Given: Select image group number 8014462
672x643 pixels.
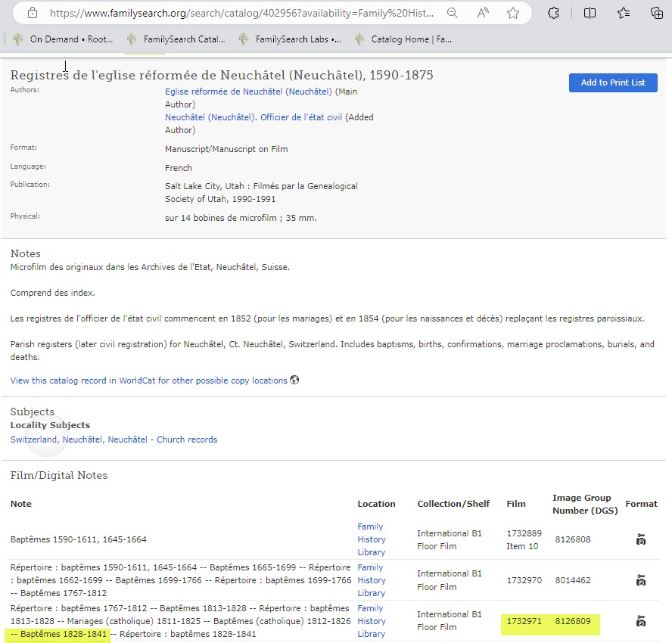Looking at the screenshot, I should pyautogui.click(x=573, y=580).
